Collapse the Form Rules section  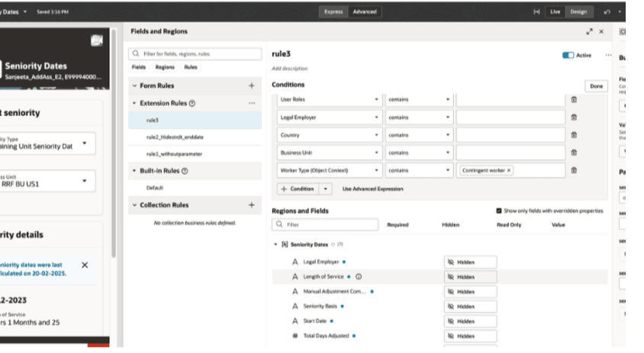134,86
